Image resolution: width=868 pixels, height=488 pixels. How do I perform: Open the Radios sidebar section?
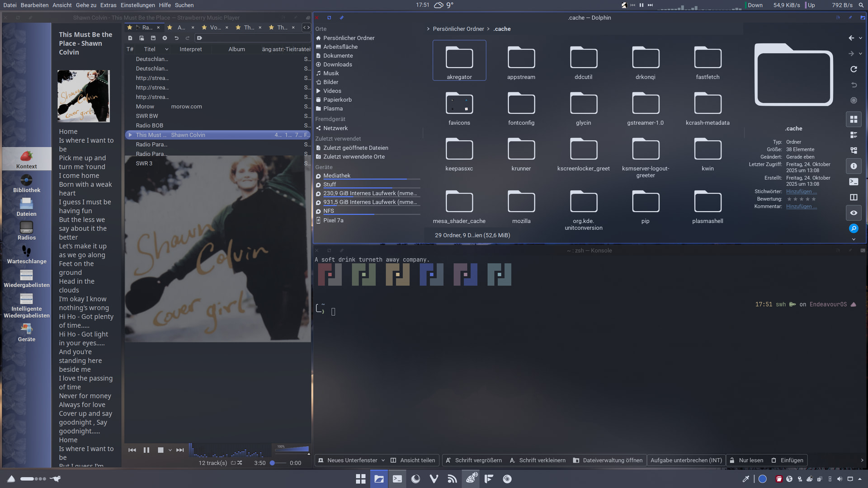click(x=26, y=231)
